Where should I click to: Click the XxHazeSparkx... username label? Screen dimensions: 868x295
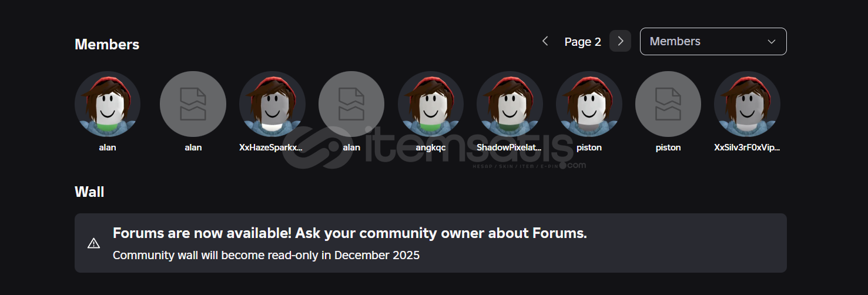point(271,147)
